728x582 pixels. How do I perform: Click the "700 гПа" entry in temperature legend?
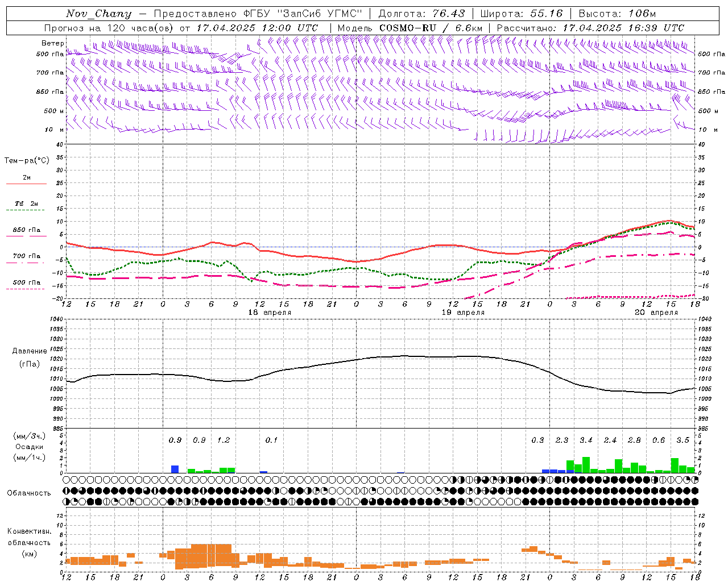27,256
